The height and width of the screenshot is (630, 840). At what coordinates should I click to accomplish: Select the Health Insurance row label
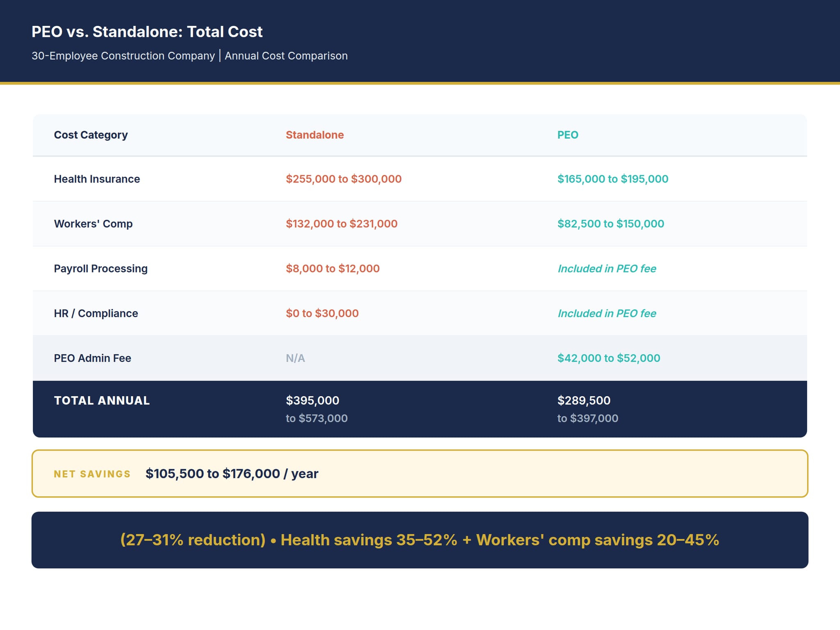click(x=96, y=179)
